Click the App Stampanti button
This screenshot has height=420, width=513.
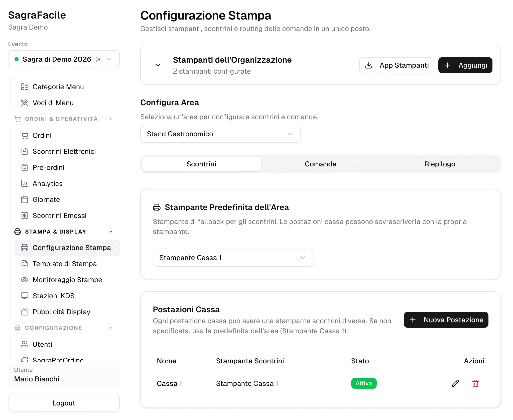(397, 65)
